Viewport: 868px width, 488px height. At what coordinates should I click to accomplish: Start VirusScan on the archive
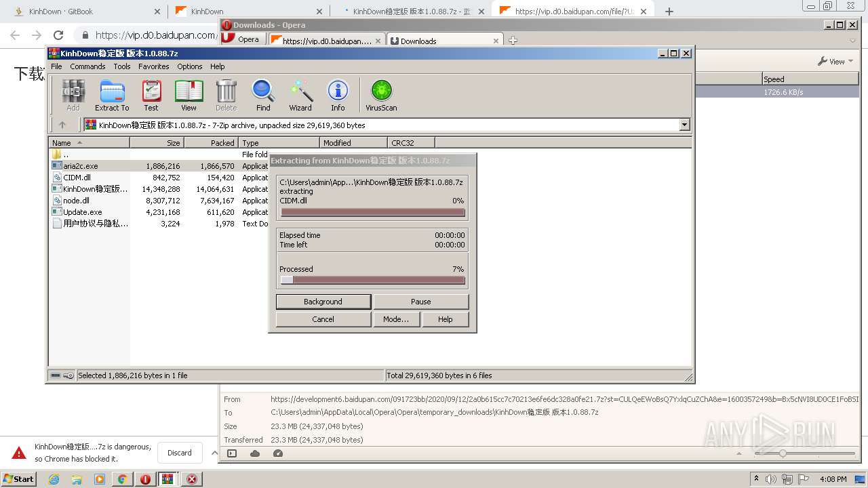pos(381,95)
